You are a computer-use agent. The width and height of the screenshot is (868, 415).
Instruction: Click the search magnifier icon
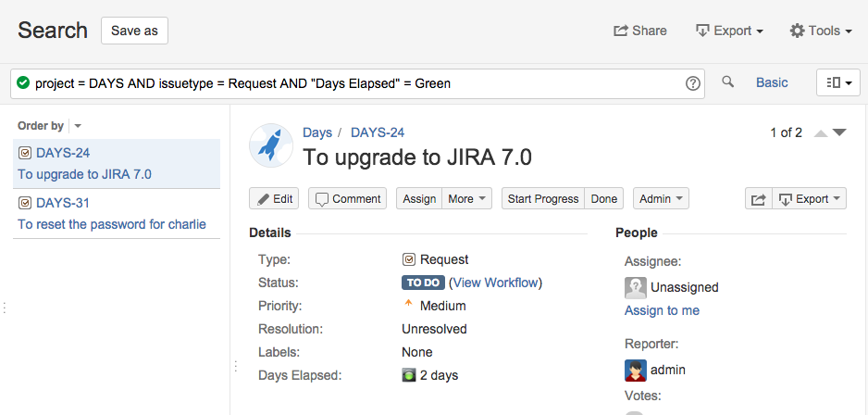point(728,82)
